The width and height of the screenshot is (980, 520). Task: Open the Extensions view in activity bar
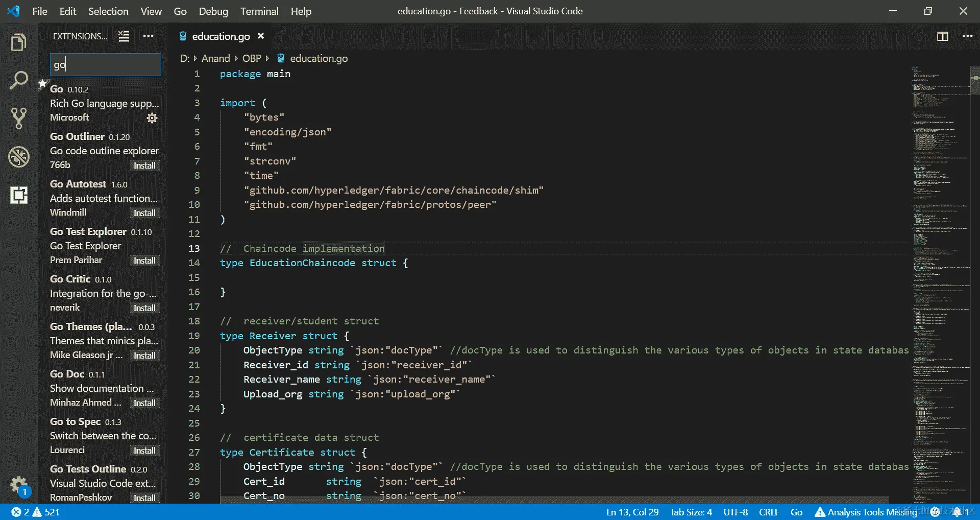tap(19, 195)
